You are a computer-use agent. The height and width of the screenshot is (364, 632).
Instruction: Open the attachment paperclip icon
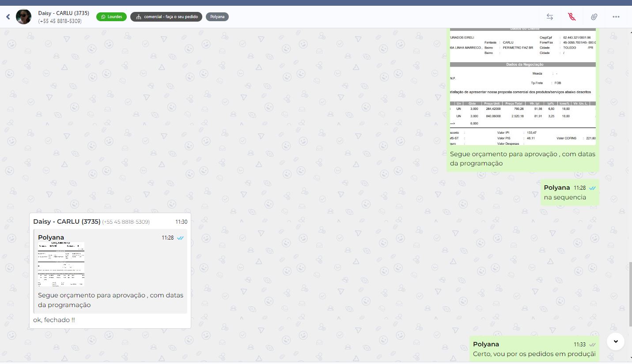[594, 17]
